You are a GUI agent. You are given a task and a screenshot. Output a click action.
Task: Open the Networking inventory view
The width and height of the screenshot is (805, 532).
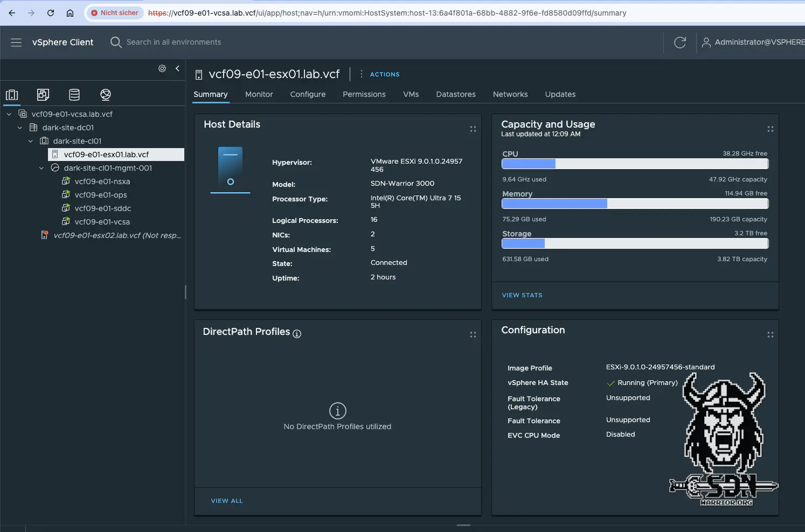[105, 94]
